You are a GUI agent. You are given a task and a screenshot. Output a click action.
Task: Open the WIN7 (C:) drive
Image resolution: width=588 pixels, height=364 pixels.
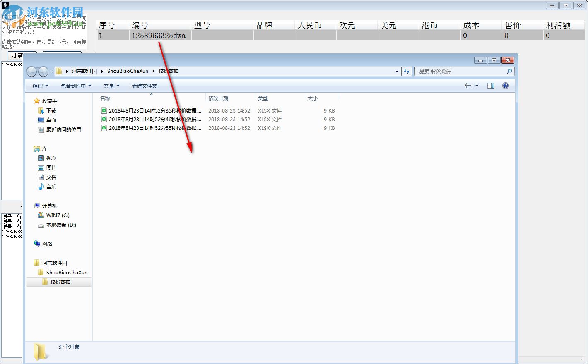[58, 215]
